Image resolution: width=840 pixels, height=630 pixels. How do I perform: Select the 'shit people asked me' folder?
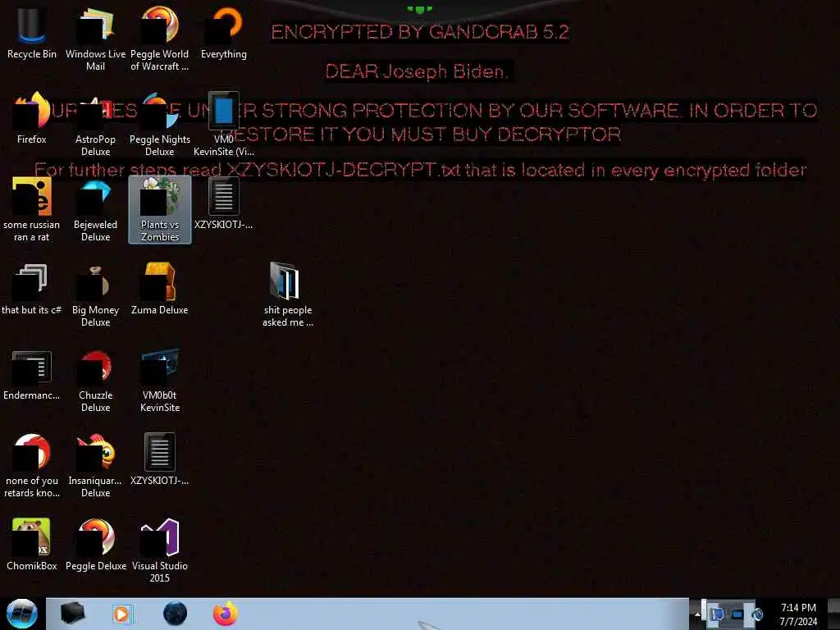pyautogui.click(x=288, y=294)
